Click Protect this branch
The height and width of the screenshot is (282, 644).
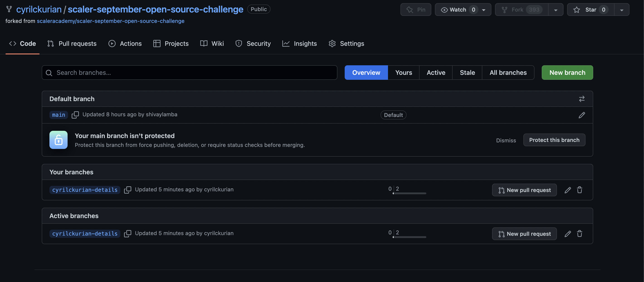click(x=554, y=140)
